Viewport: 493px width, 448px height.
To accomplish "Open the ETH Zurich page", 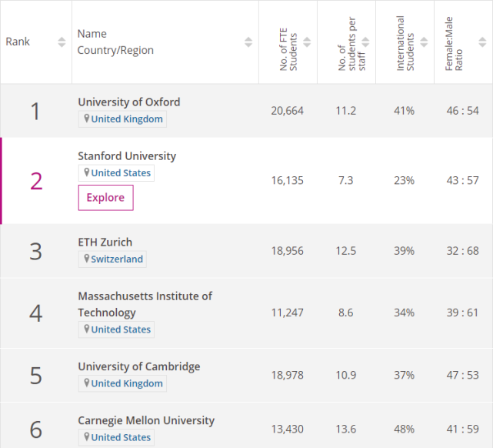I will pyautogui.click(x=105, y=242).
